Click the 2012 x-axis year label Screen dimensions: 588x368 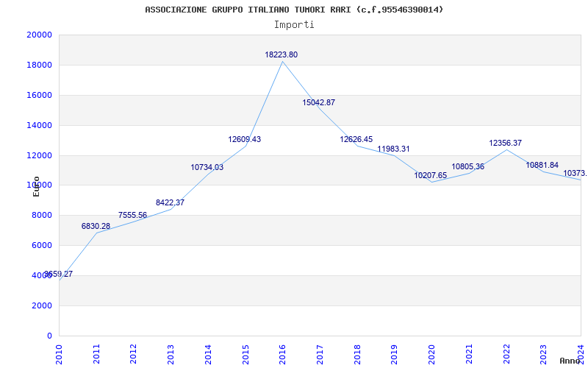[133, 353]
